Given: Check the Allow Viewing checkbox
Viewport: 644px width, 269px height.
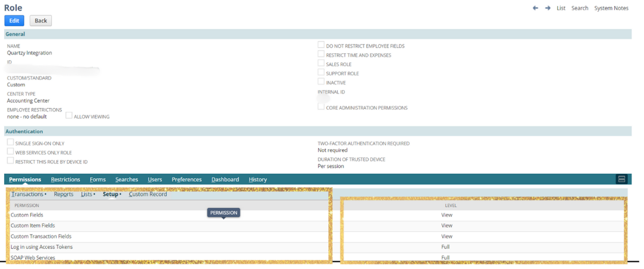Looking at the screenshot, I should point(69,116).
